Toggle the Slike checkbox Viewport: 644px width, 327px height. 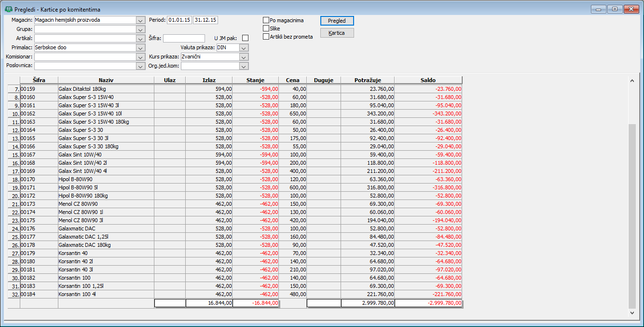pos(266,28)
